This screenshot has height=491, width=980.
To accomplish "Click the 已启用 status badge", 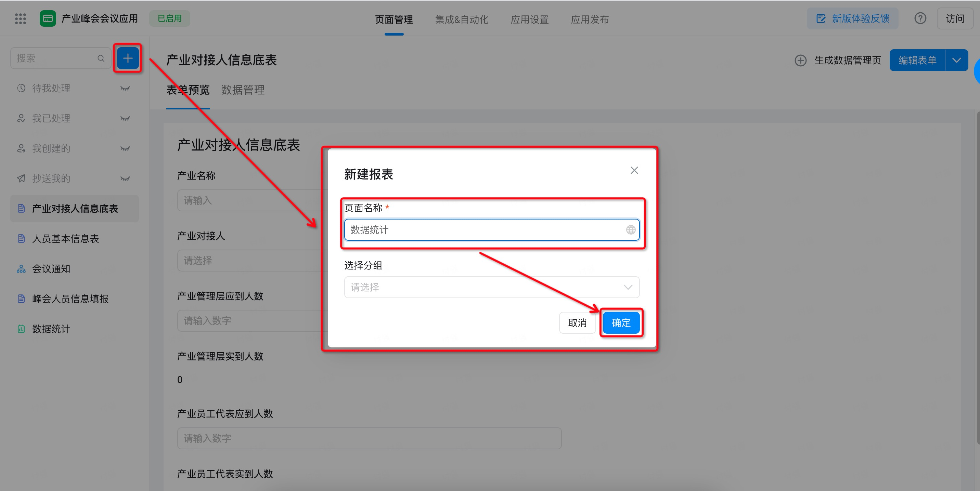I will click(170, 18).
